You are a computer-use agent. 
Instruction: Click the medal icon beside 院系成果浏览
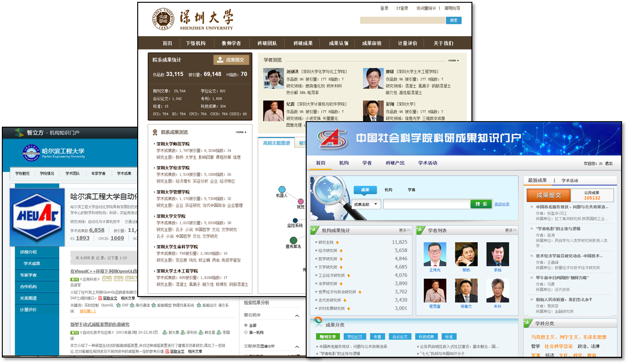pyautogui.click(x=156, y=132)
